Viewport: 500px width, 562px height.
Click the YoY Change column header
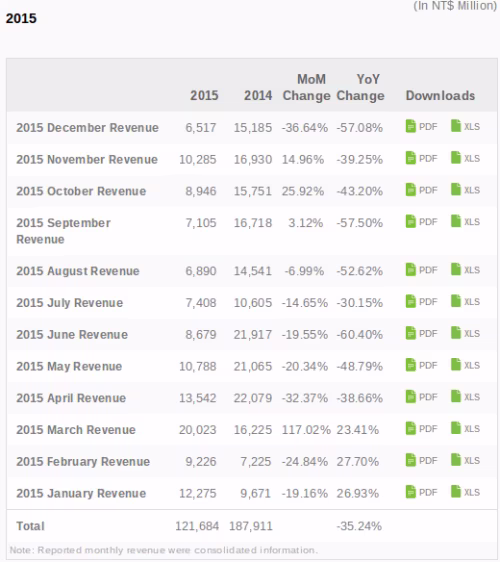pos(361,87)
